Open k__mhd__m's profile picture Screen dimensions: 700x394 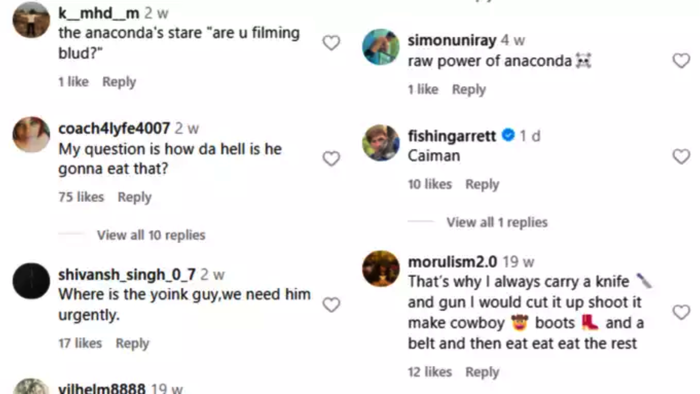31,20
